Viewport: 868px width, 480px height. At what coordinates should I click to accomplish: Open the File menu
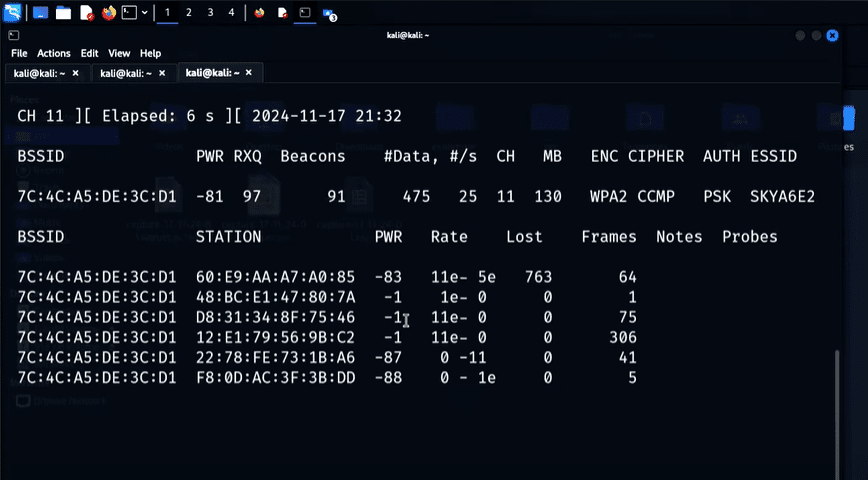pos(19,53)
